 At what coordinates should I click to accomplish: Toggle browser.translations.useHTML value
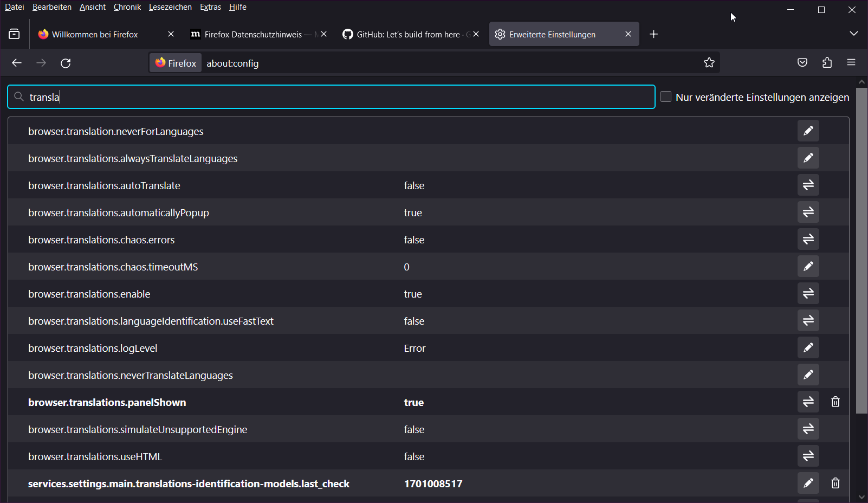click(x=808, y=456)
